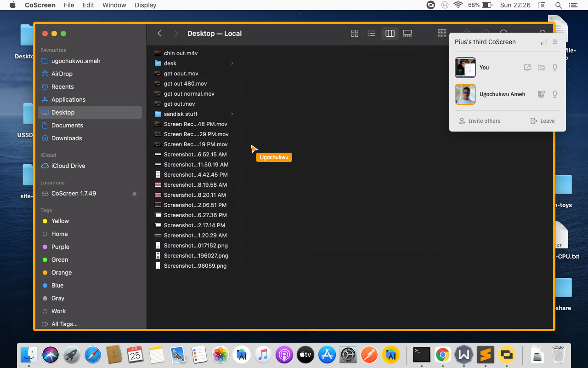Viewport: 588px width, 368px height.
Task: Open Sublime Text from the Dock
Action: pyautogui.click(x=485, y=355)
